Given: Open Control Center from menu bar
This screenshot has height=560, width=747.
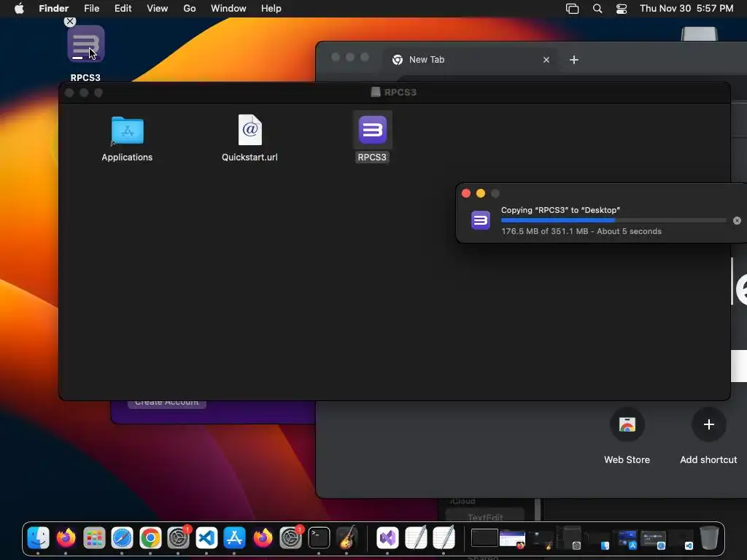Looking at the screenshot, I should (x=622, y=9).
